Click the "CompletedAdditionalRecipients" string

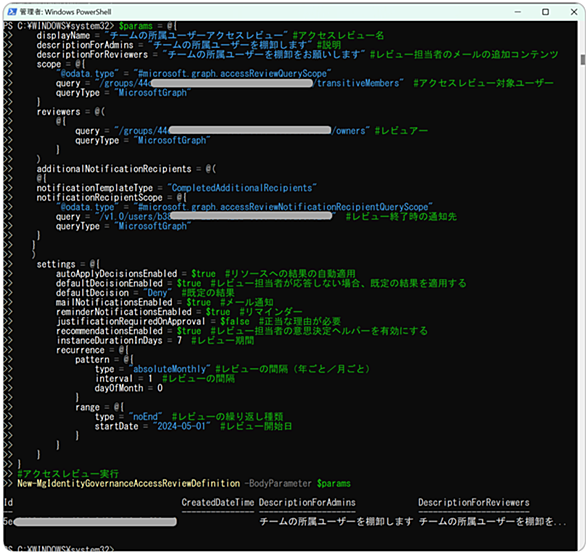coord(242,188)
